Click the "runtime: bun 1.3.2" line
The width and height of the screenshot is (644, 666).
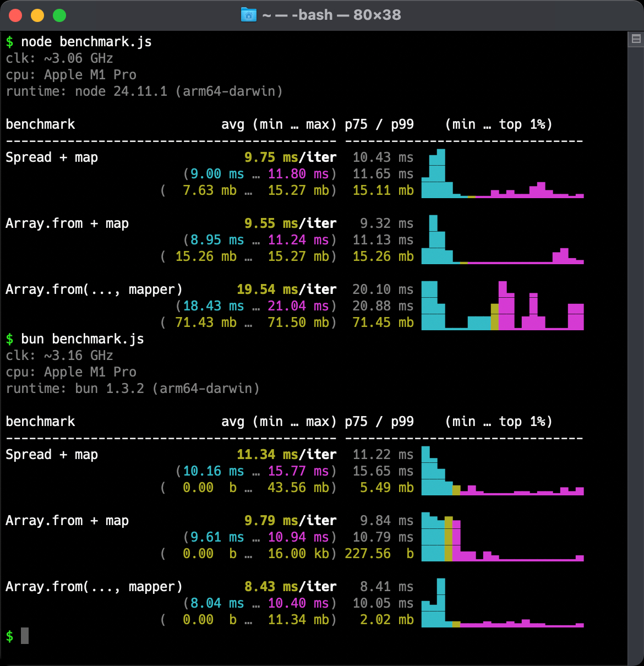[133, 389]
